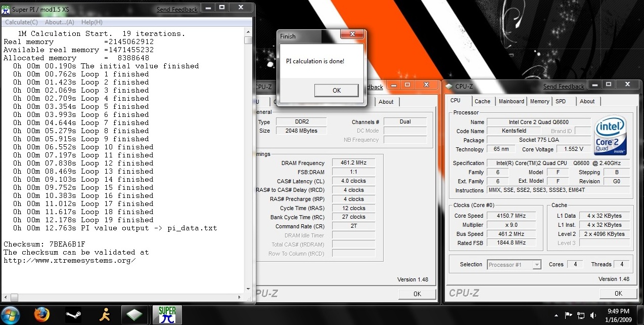
Task: Open AIM running man taskbar icon
Action: [105, 315]
